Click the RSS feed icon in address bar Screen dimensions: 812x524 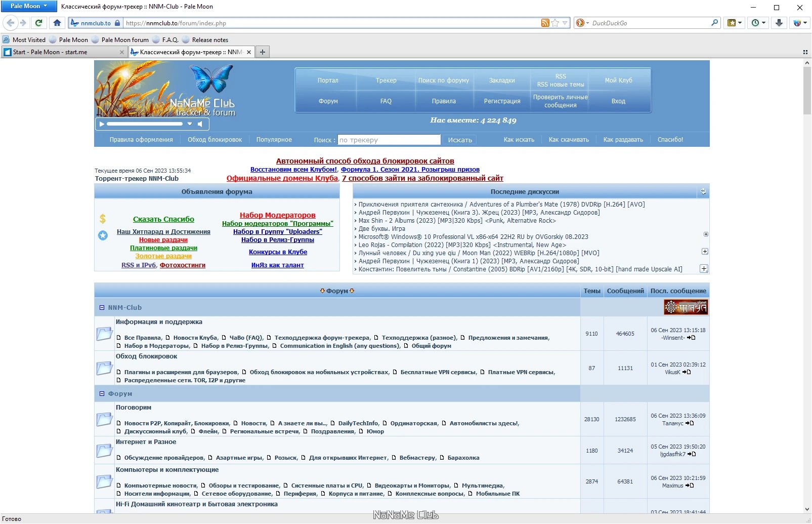click(545, 23)
